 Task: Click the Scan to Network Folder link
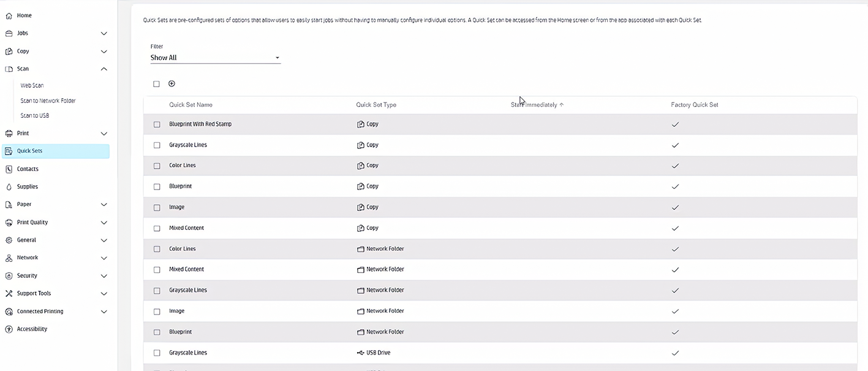48,100
